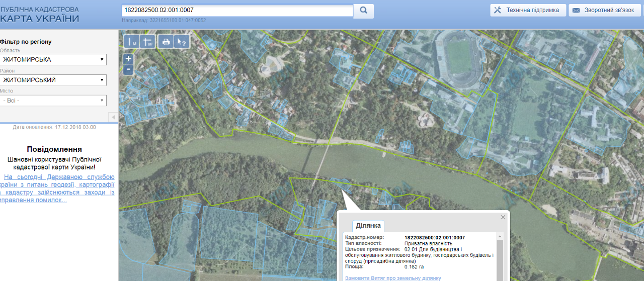Click the cadastral number search field
The height and width of the screenshot is (281, 644).
point(237,10)
